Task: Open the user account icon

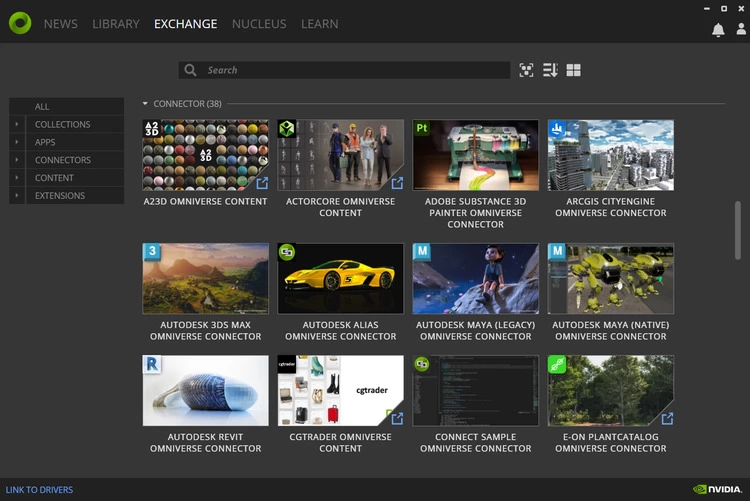Action: pyautogui.click(x=740, y=30)
